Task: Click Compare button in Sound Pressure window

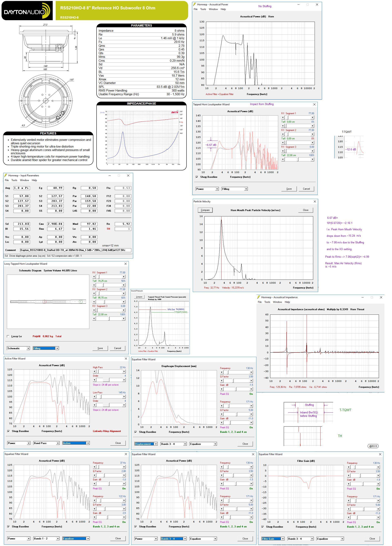Action: (139, 297)
